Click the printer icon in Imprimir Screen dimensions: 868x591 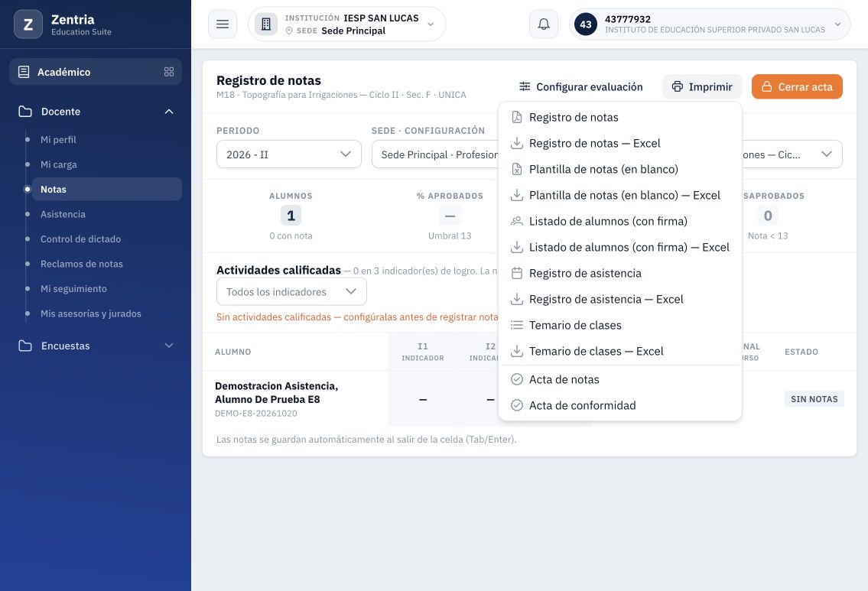point(677,87)
